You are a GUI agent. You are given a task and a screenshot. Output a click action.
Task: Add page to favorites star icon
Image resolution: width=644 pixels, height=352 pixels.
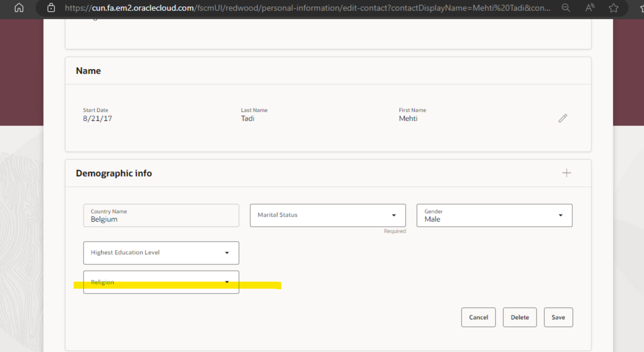click(613, 8)
